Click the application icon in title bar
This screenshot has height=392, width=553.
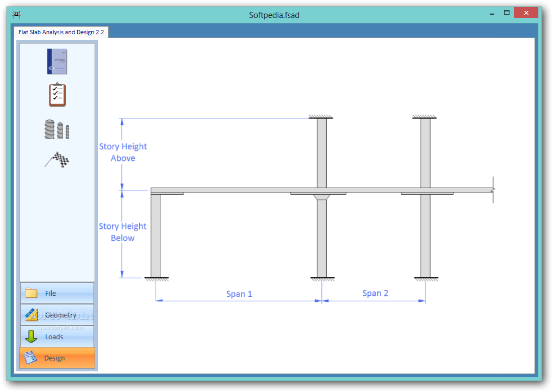coord(16,15)
